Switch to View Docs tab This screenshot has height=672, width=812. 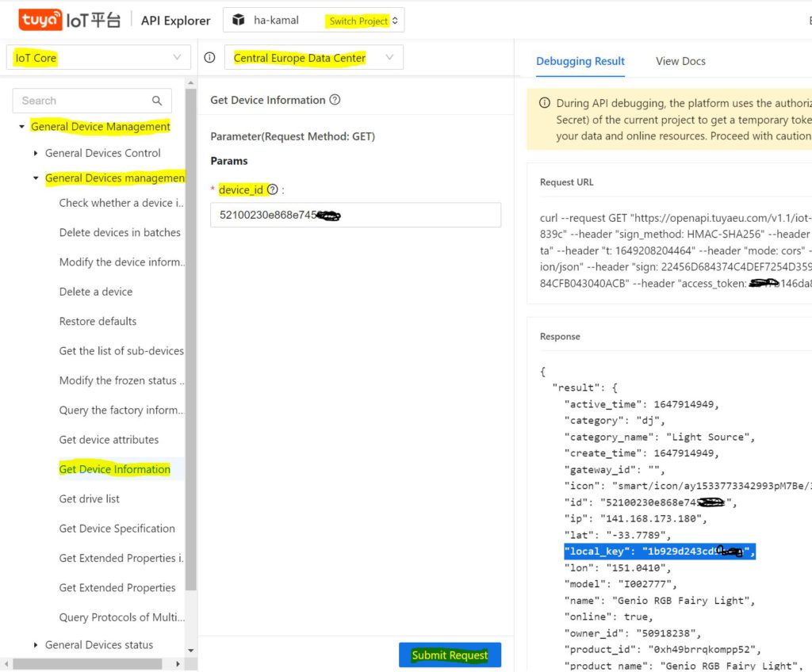tap(680, 61)
